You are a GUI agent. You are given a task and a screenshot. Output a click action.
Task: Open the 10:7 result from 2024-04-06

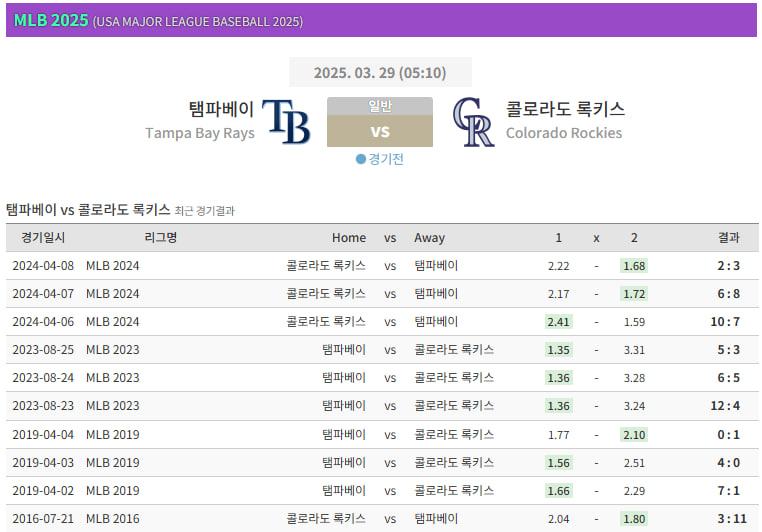coord(725,322)
